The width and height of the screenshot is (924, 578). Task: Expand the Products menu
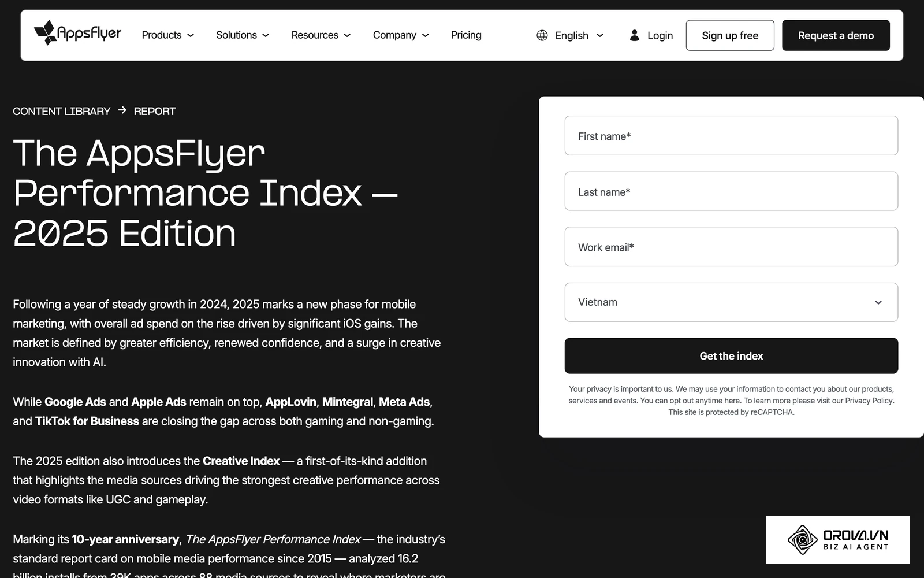168,35
